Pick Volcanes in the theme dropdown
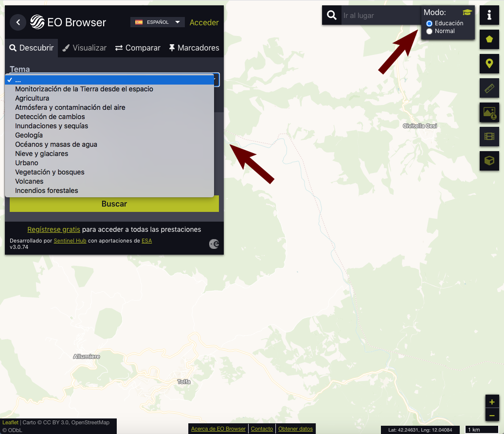 pos(29,181)
